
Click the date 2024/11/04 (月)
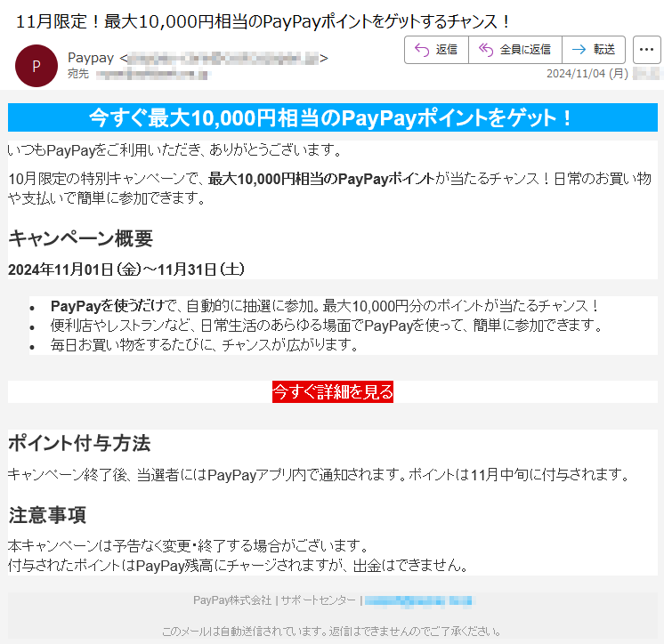point(587,74)
